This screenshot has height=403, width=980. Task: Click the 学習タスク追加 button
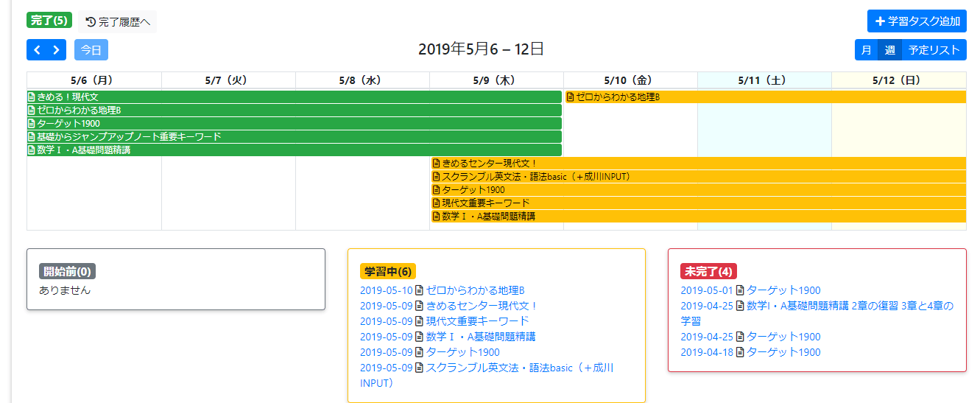917,21
